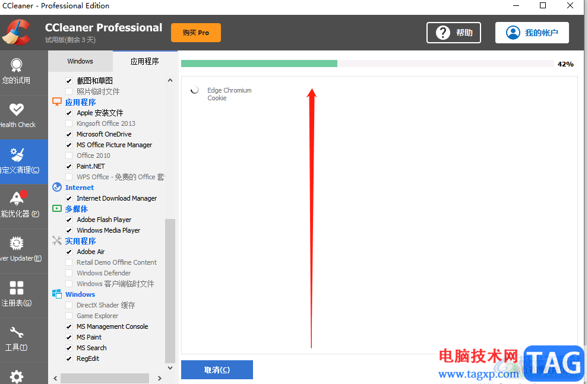This screenshot has width=588, height=384.
Task: Click the list scroll up arrow
Action: [x=170, y=80]
